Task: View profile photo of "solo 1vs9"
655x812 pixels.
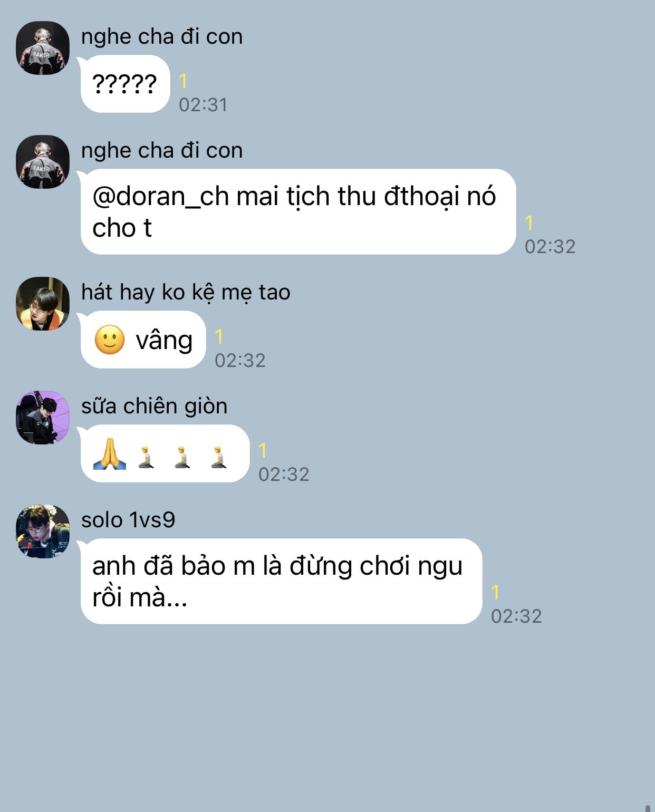Action: (x=43, y=531)
